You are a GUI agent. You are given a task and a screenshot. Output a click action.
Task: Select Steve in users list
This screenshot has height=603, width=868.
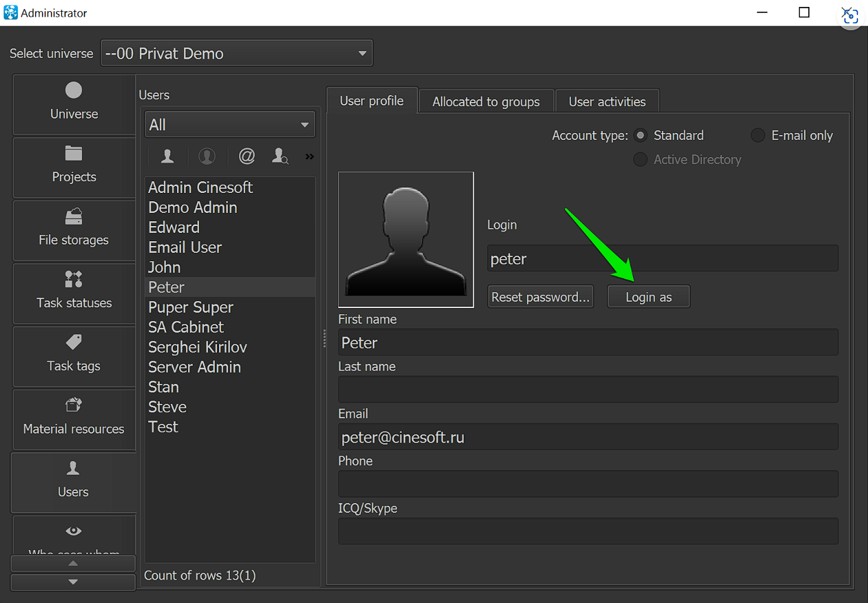pyautogui.click(x=230, y=407)
